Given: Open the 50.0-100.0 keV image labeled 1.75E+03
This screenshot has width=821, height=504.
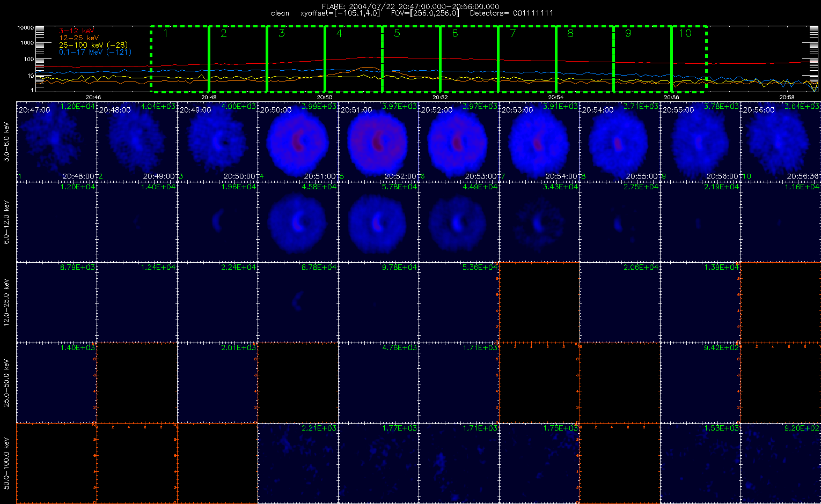Looking at the screenshot, I should 540,463.
